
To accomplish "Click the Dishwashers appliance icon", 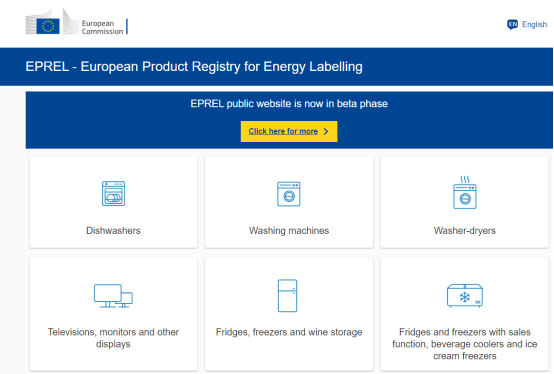I will (113, 194).
